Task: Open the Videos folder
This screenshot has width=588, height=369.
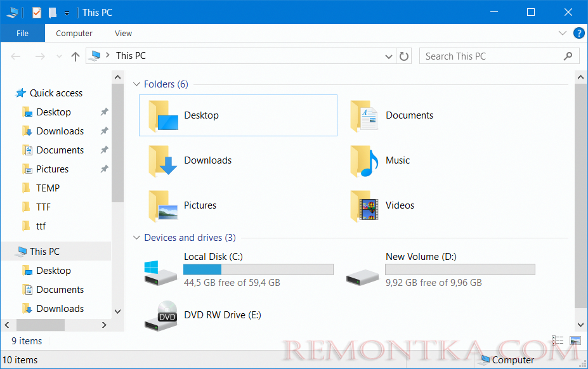Action: [x=382, y=205]
